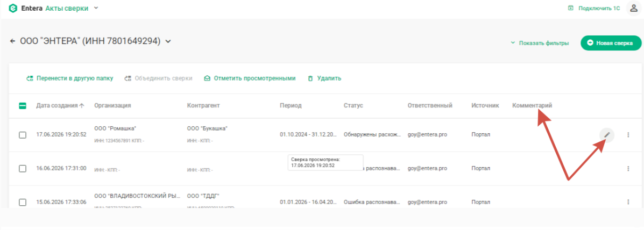644x230 pixels.
Task: Click ООО "Букашка" counterparty cell
Action: point(207,128)
